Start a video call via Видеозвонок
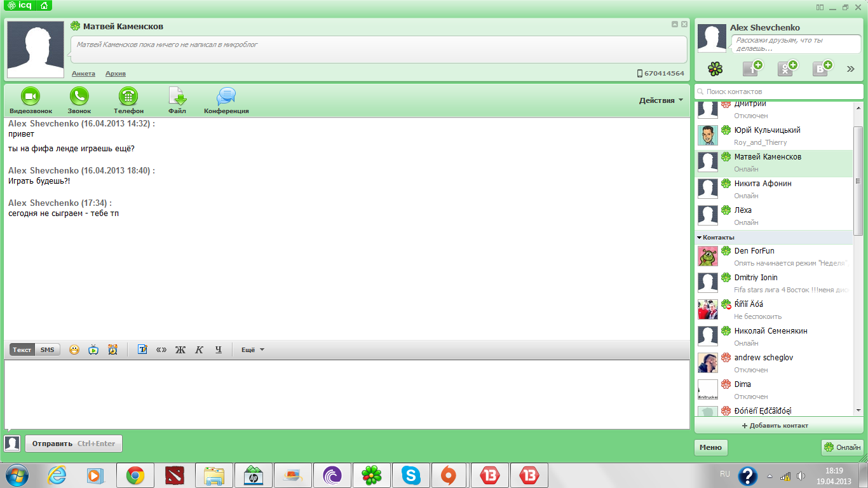The image size is (868, 488). point(31,97)
